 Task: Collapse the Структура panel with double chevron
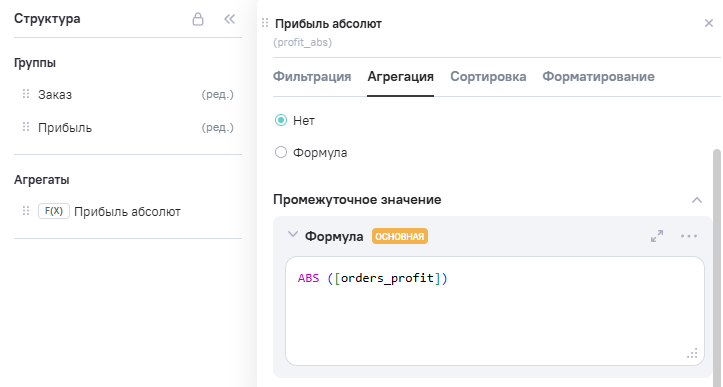click(x=230, y=19)
